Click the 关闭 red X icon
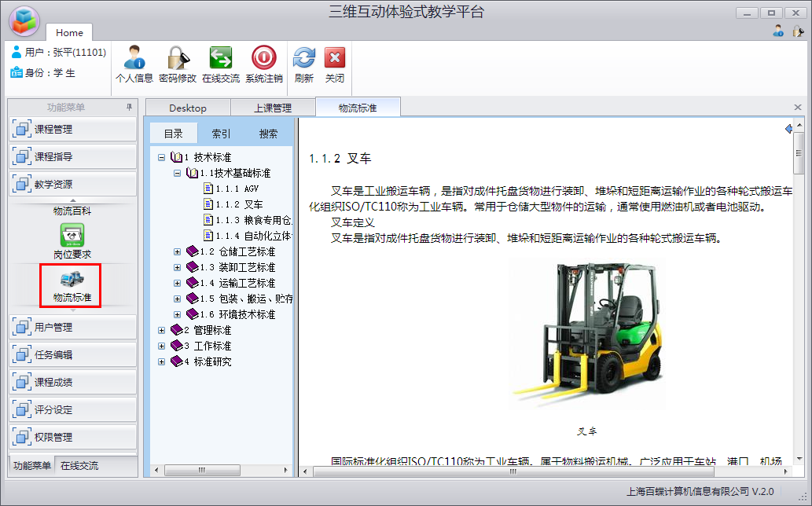 (x=335, y=59)
